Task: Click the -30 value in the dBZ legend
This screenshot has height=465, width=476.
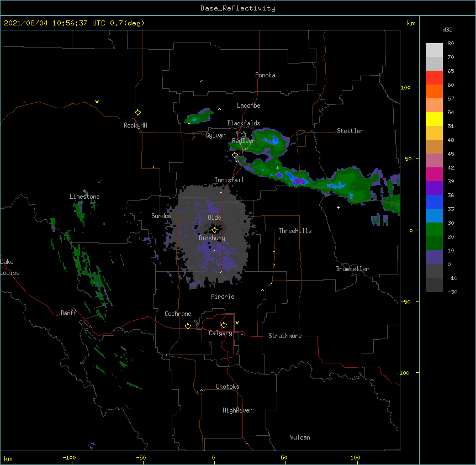Action: (x=452, y=292)
